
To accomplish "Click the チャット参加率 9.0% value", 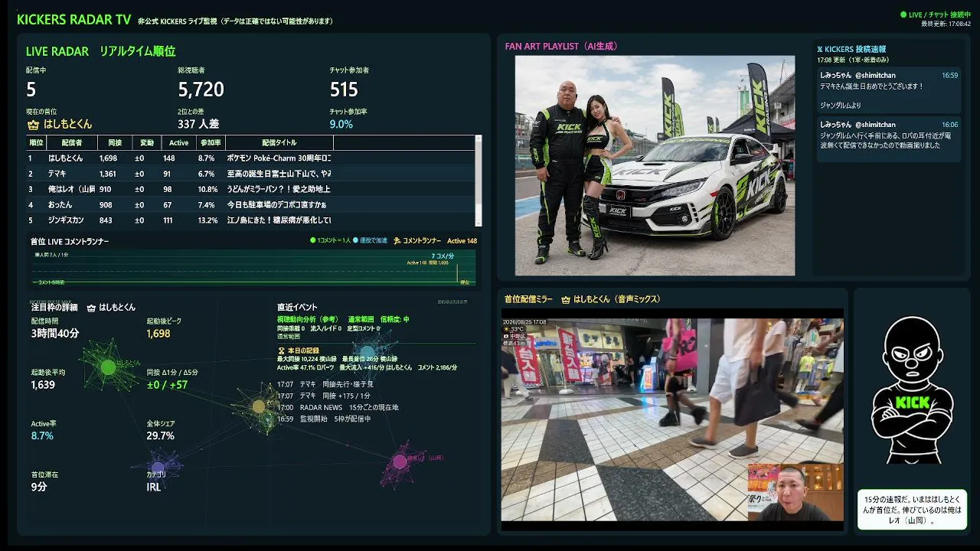I will (x=341, y=124).
